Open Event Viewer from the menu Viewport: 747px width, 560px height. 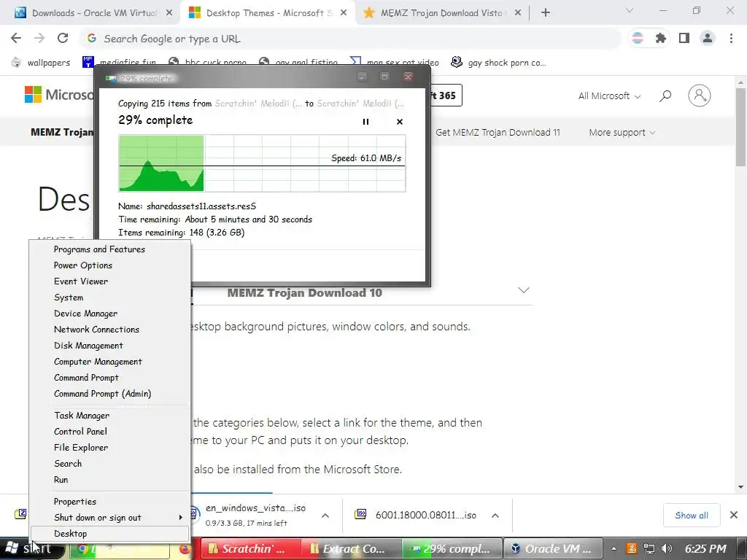coord(109,281)
